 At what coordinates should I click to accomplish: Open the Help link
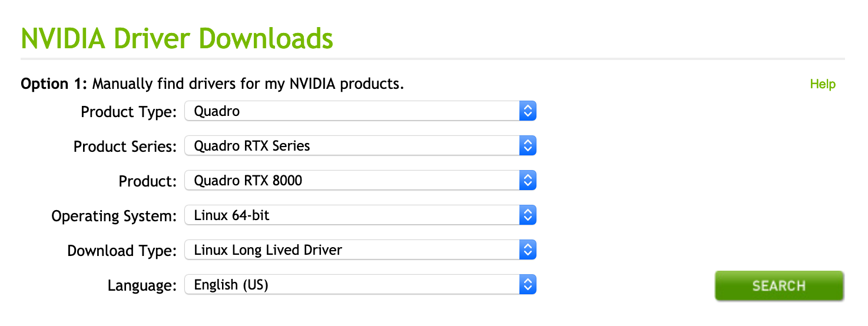click(823, 84)
